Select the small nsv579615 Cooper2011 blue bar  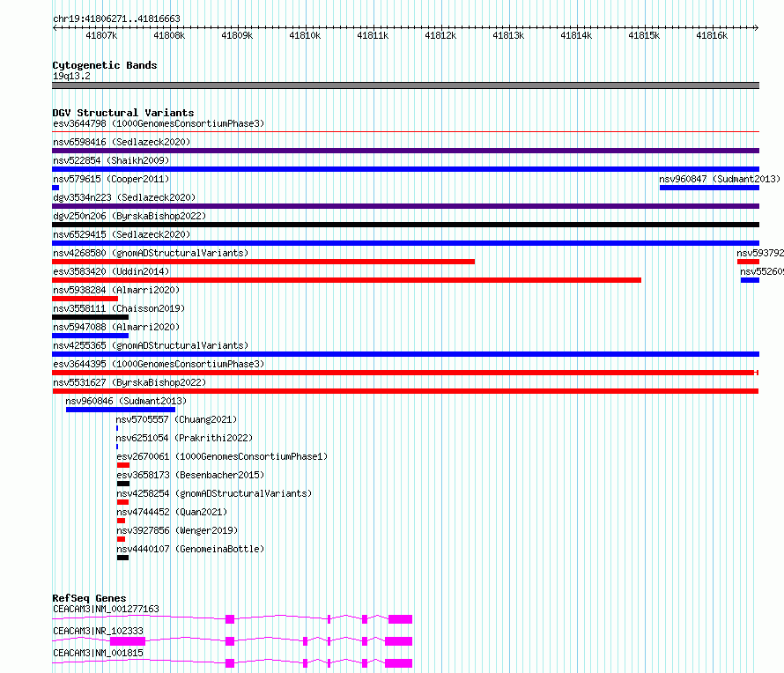point(55,188)
